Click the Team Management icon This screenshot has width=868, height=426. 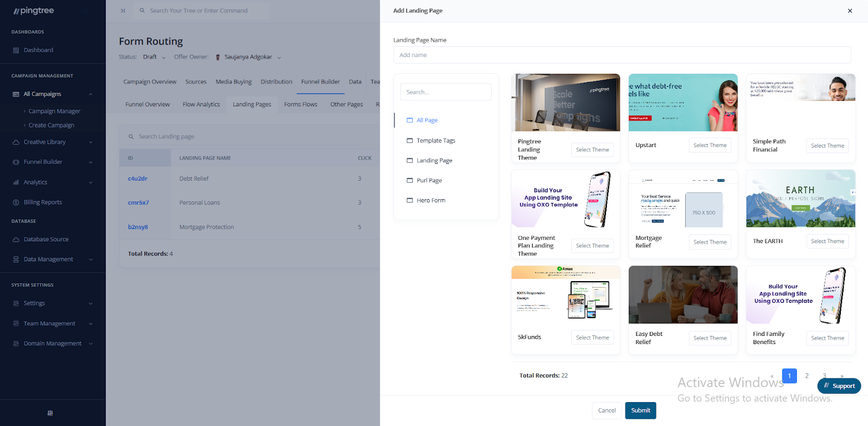click(16, 323)
